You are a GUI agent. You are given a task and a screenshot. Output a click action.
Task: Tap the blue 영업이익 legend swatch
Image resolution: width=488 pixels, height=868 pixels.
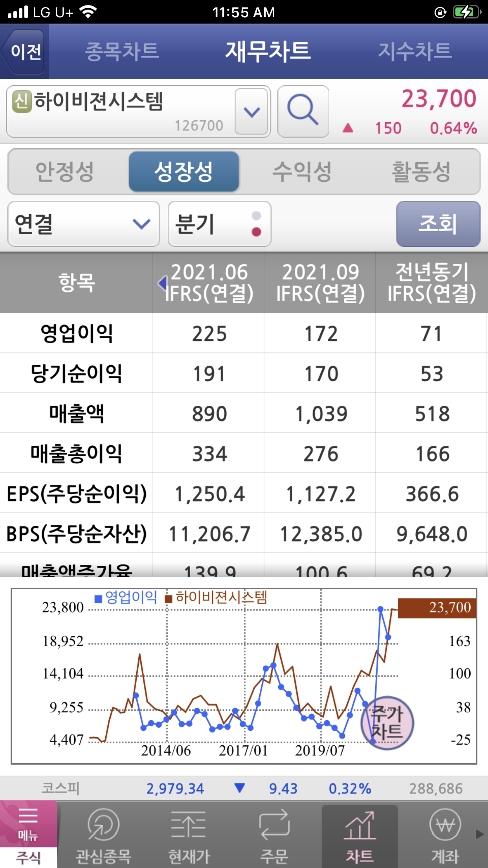99,599
